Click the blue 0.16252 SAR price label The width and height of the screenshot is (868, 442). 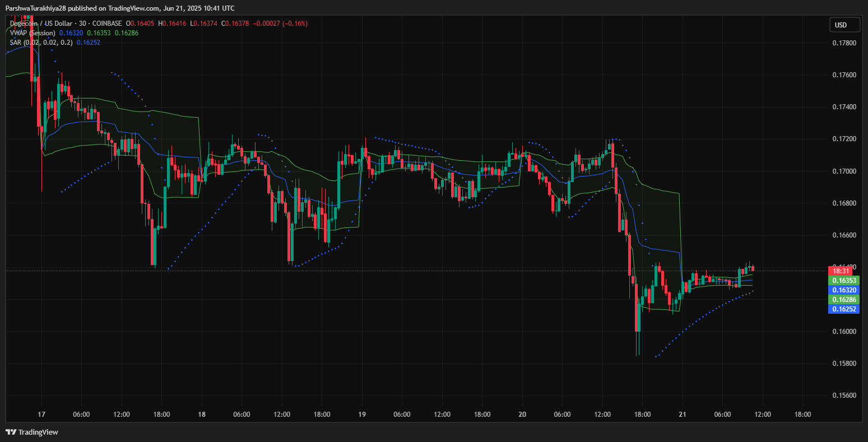[843, 309]
